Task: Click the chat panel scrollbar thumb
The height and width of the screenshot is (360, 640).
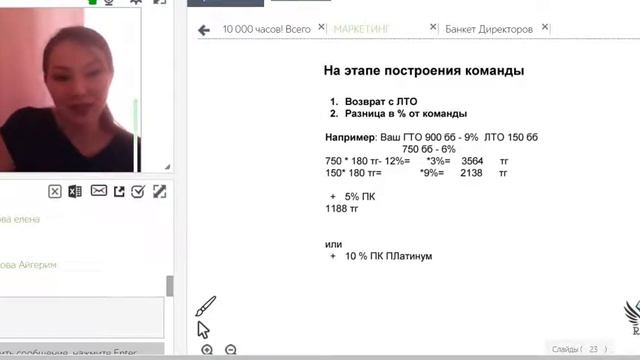Action: tap(170, 286)
